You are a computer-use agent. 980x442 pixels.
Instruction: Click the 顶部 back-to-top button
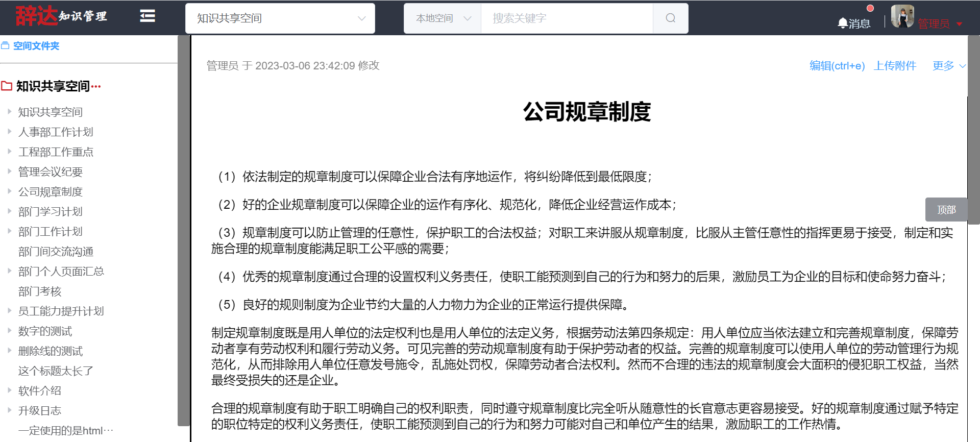[946, 210]
